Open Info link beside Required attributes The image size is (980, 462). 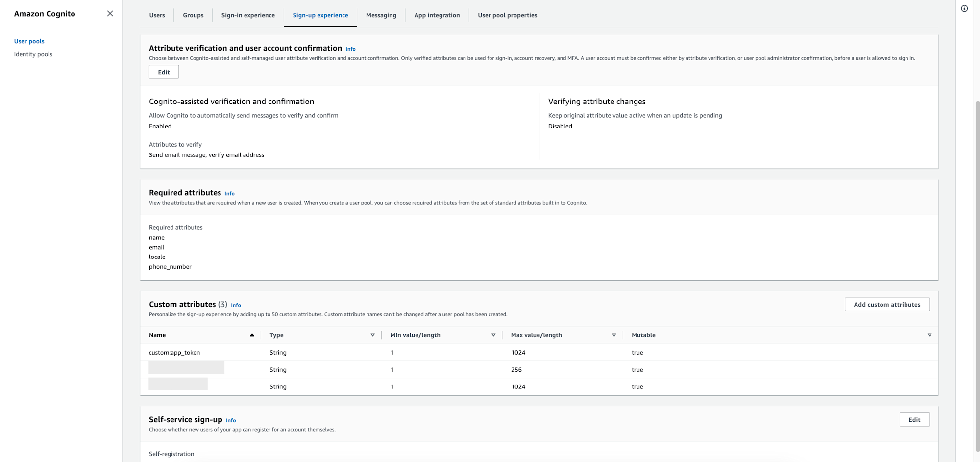pos(229,193)
